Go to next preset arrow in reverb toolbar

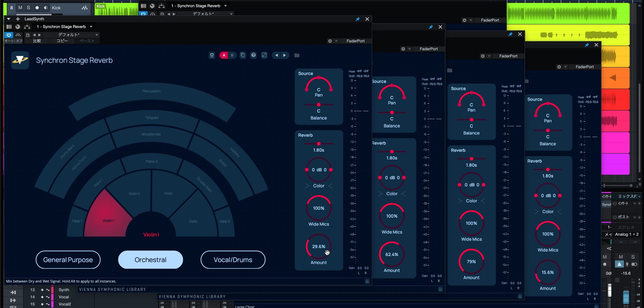(285, 55)
